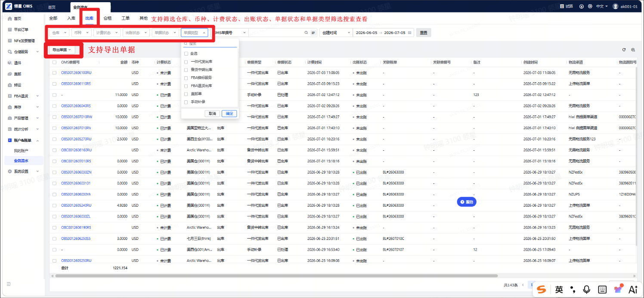Click the Sogou input method S icon

[x=542, y=290]
